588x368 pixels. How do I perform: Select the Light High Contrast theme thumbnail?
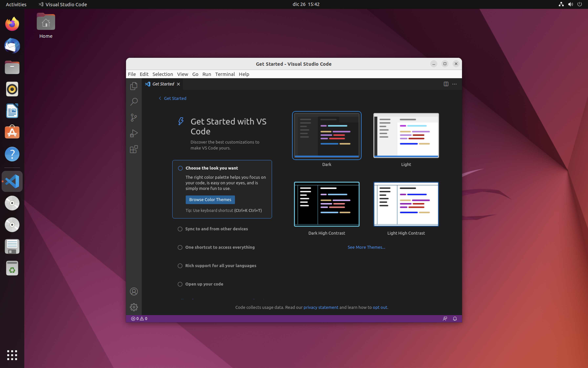click(x=406, y=204)
